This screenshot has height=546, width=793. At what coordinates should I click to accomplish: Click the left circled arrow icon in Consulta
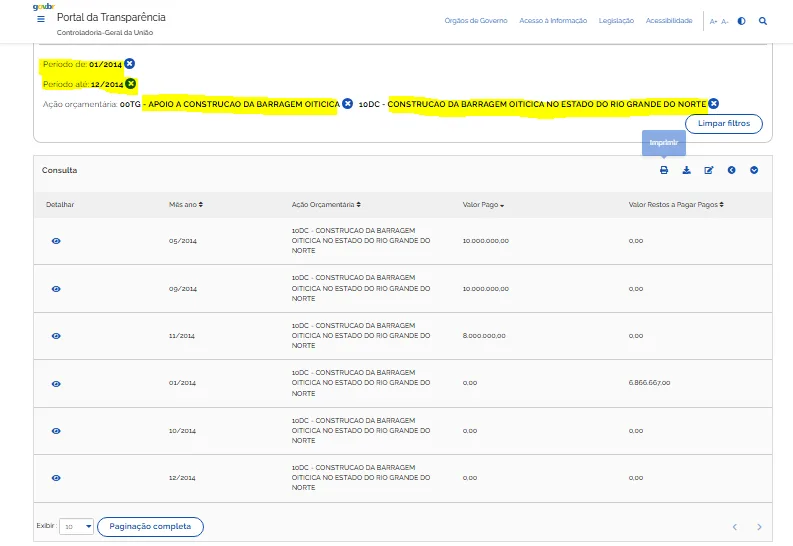tap(731, 170)
